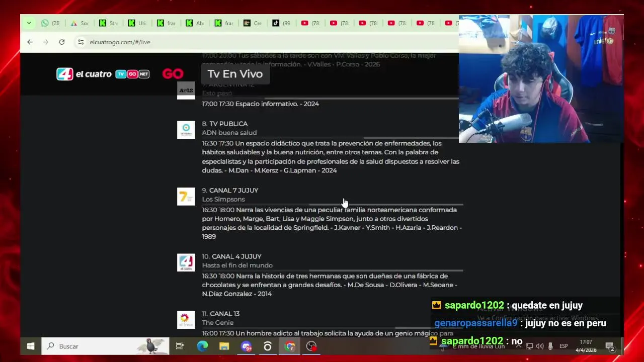The height and width of the screenshot is (362, 644).
Task: Open the clock showing 17:07
Action: (586, 346)
